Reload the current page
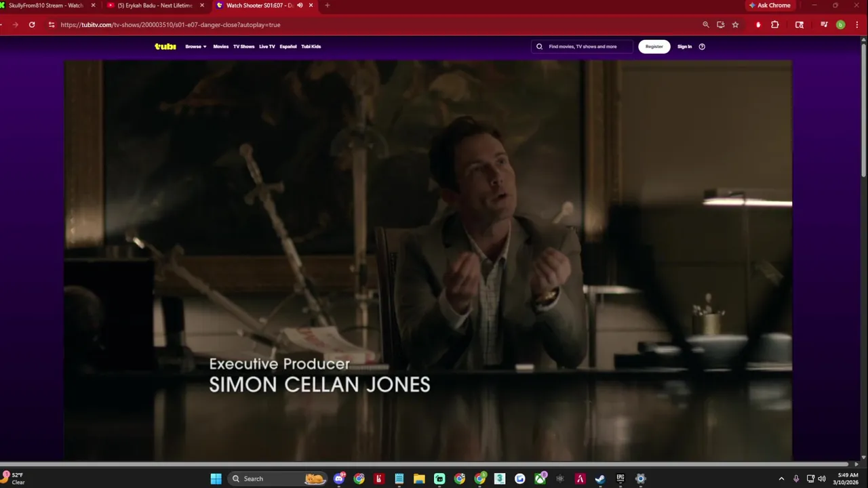868x488 pixels. pyautogui.click(x=32, y=24)
